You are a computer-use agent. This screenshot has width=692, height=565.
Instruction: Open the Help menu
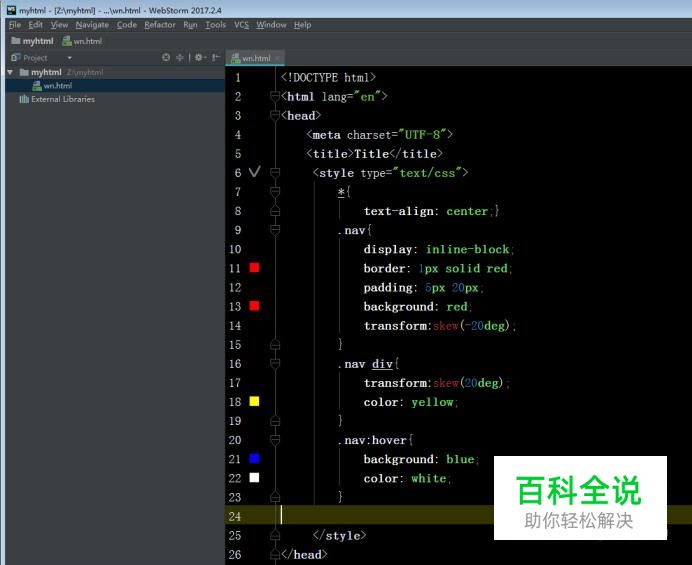coord(302,25)
